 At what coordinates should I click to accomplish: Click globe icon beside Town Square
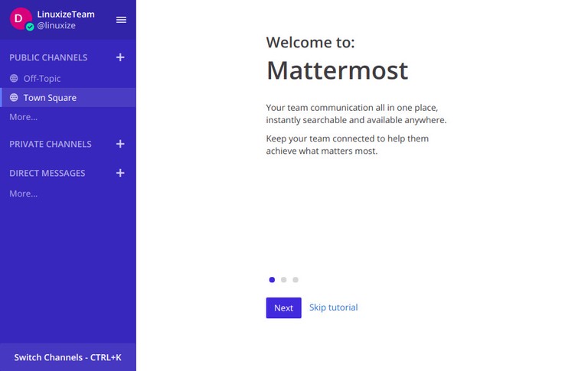[14, 97]
